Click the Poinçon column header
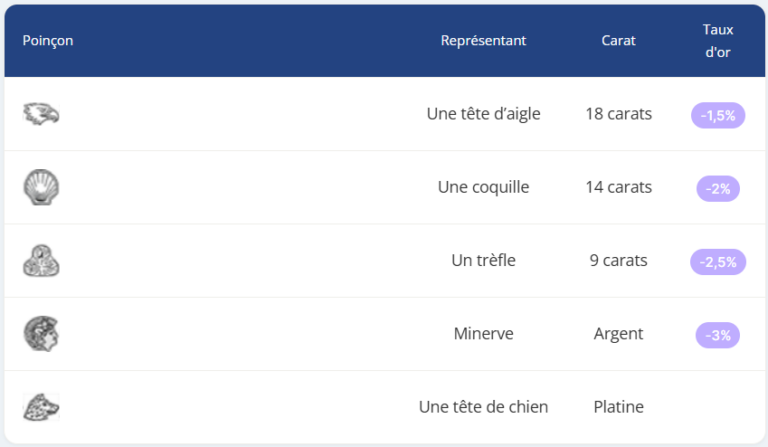This screenshot has height=447, width=768. [48, 41]
